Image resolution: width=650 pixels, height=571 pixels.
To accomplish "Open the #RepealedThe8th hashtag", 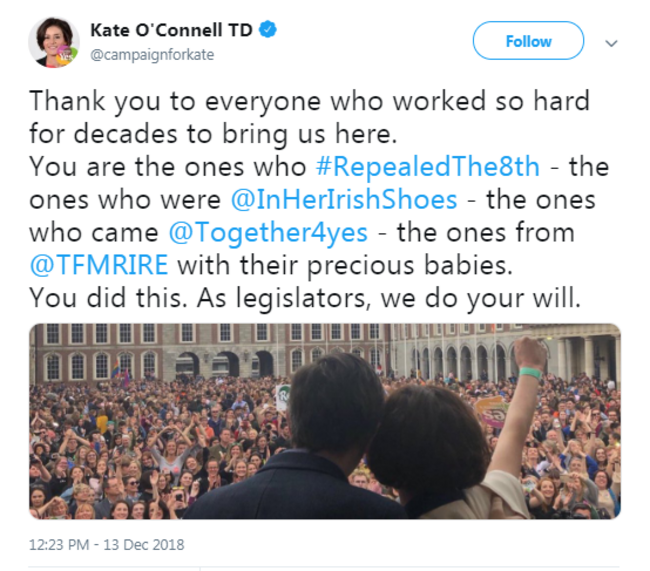I will coord(427,167).
